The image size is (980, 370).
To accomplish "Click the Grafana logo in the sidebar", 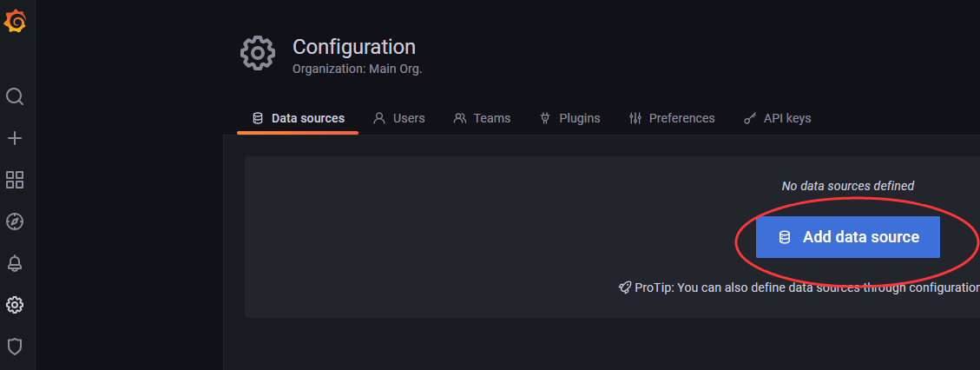I will coord(15,22).
